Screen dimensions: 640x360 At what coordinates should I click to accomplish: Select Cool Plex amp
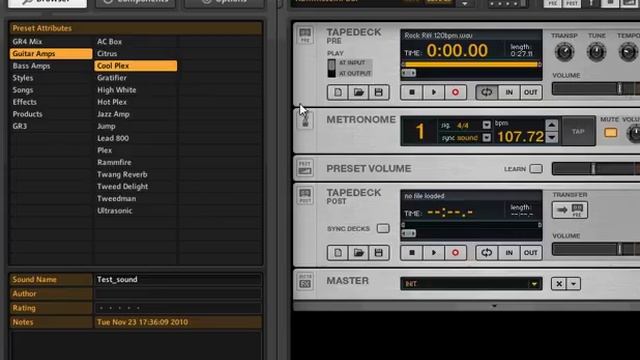click(x=136, y=66)
